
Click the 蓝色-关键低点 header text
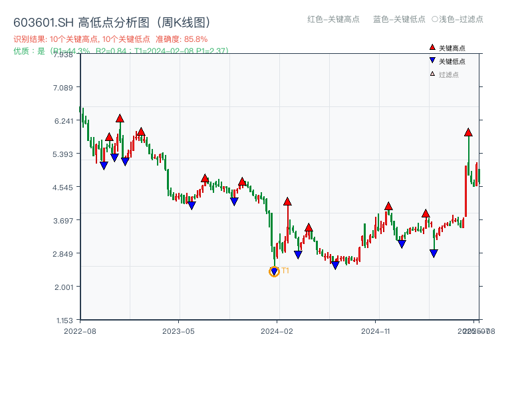pyautogui.click(x=399, y=19)
